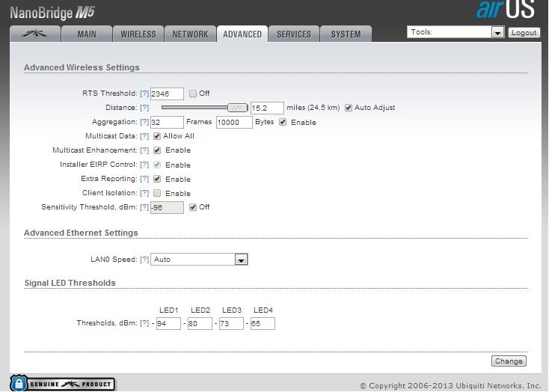
Task: Toggle Distance Auto Adjust checkbox
Action: click(348, 108)
